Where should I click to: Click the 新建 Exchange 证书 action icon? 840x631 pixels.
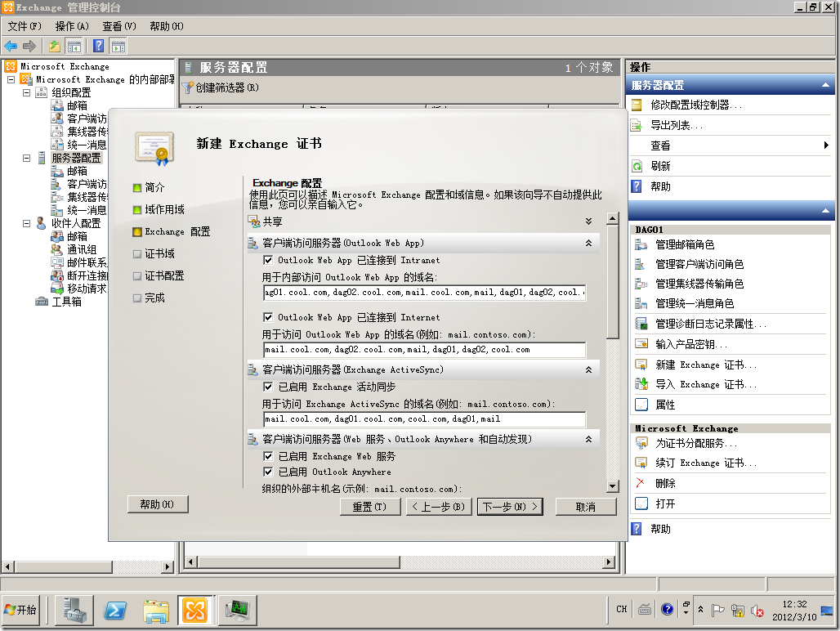point(641,365)
